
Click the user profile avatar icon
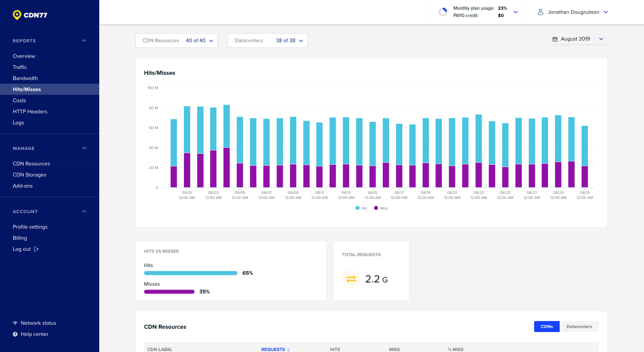coord(540,12)
